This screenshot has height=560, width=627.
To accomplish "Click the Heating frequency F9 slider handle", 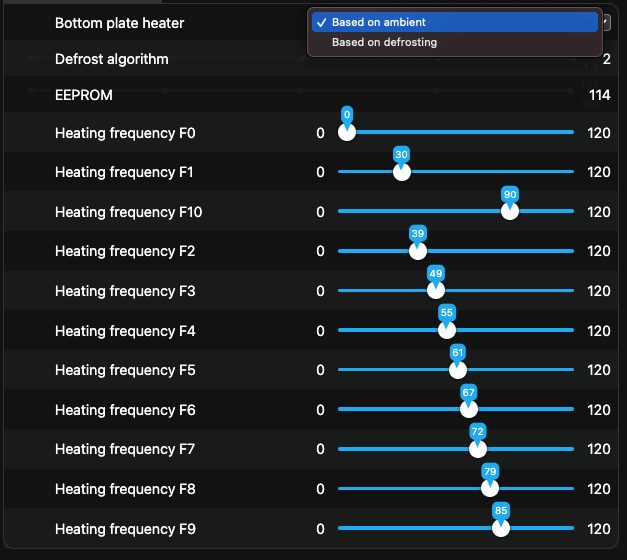I will pos(501,528).
